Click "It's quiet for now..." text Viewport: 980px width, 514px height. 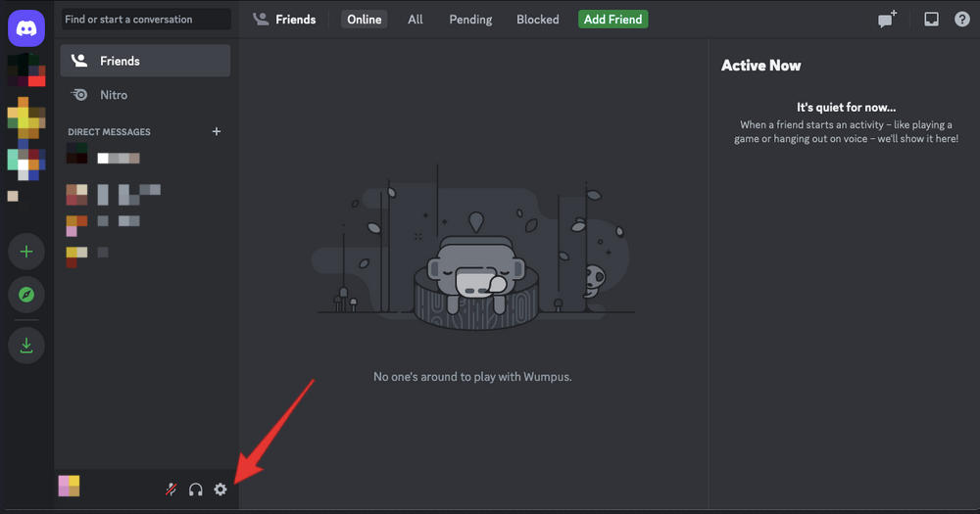[846, 108]
